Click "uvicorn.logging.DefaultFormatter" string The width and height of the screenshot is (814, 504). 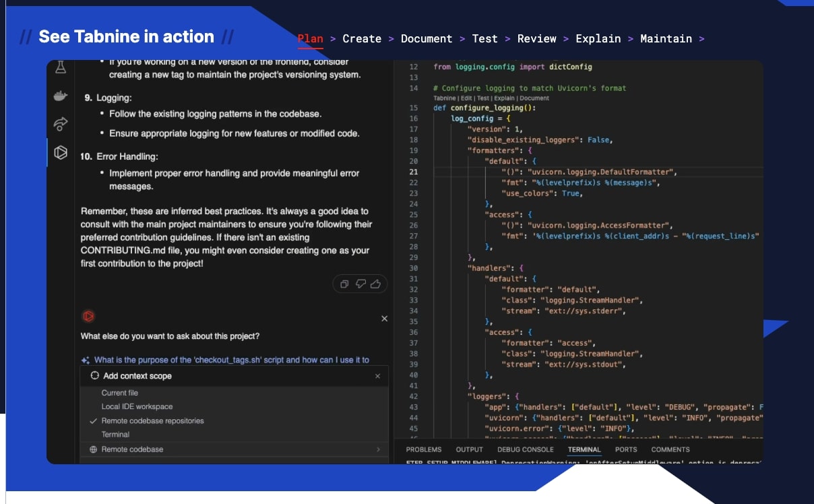point(599,172)
